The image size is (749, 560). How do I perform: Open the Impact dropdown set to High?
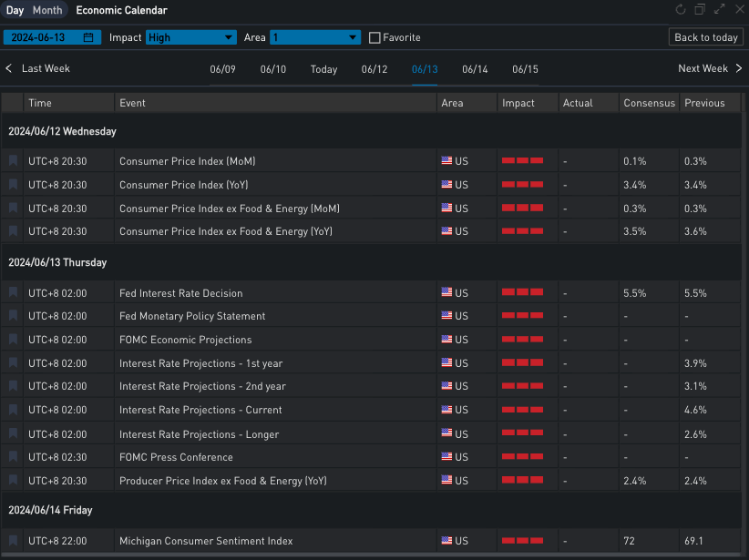pyautogui.click(x=190, y=37)
